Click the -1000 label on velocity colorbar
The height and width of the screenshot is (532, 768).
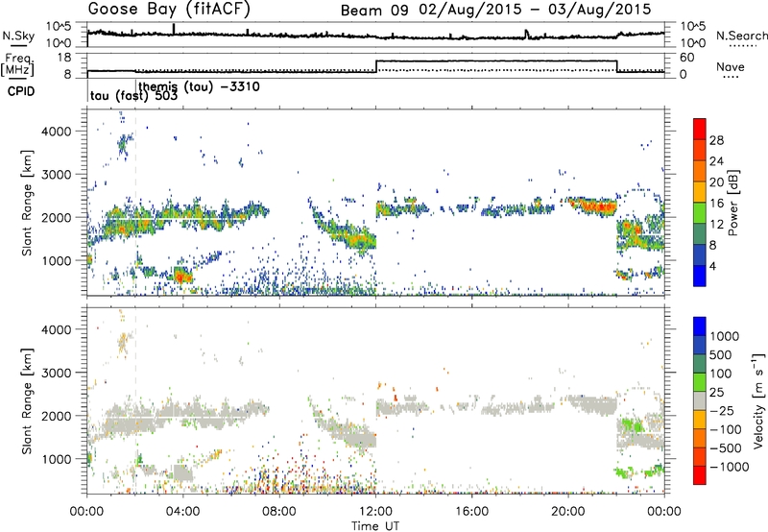tap(729, 467)
